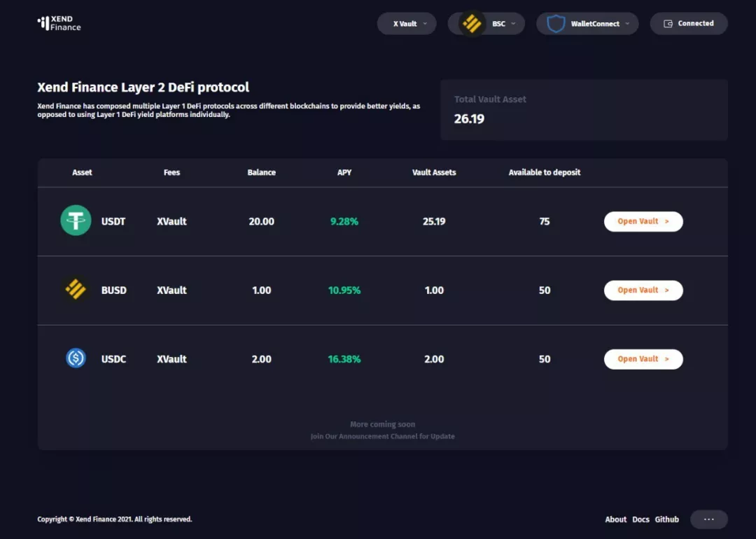This screenshot has width=756, height=539.
Task: Click the three-dots more button in footer
Action: click(x=708, y=519)
